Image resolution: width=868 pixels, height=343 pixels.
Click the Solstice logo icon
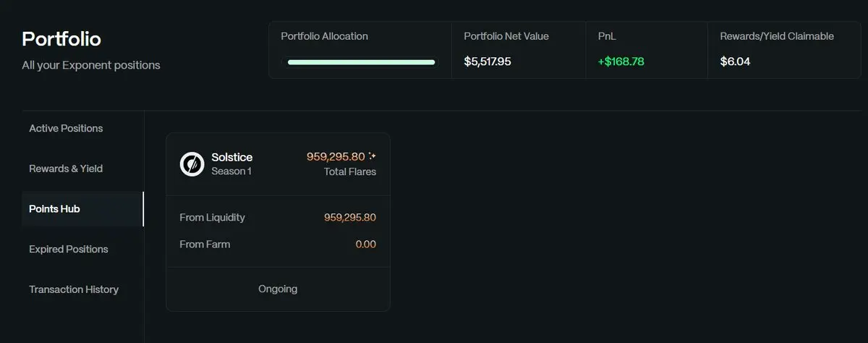[192, 164]
